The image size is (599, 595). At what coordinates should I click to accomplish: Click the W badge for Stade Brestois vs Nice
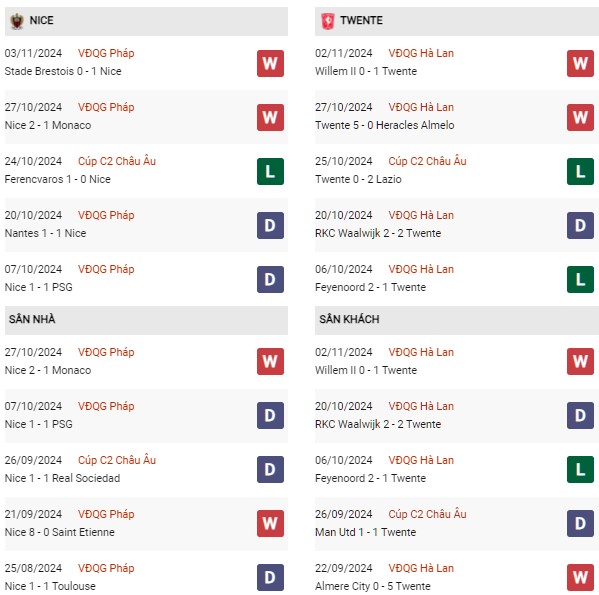(x=270, y=63)
